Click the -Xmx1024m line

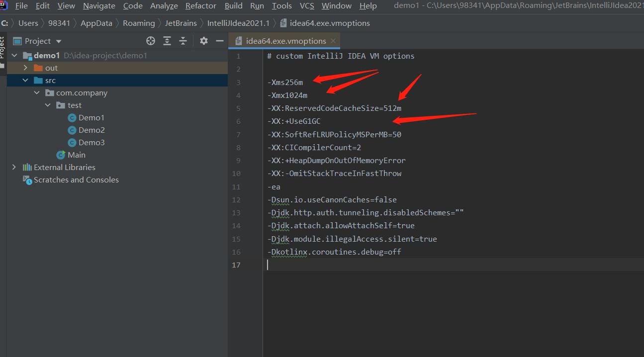(287, 95)
